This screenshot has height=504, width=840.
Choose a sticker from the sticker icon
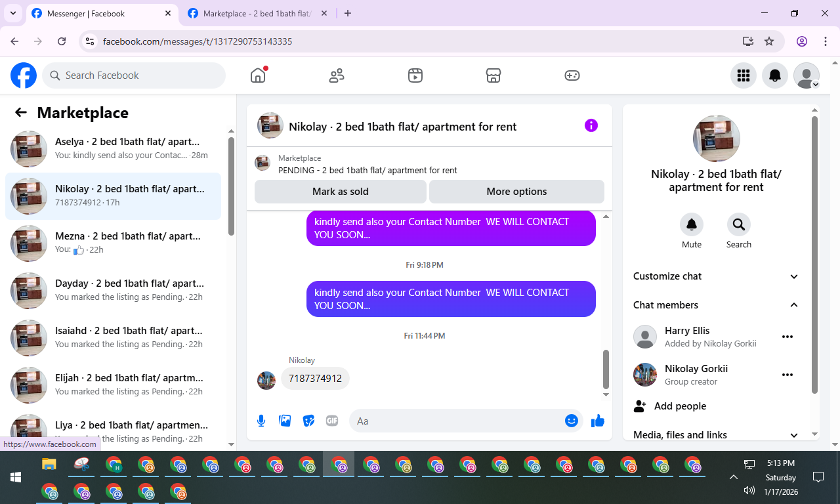point(308,421)
